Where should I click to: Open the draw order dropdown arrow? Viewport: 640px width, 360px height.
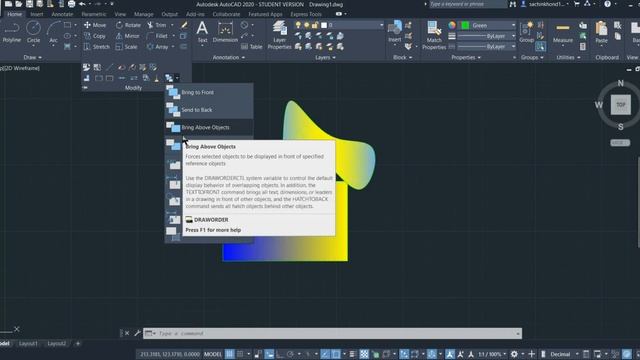177,78
